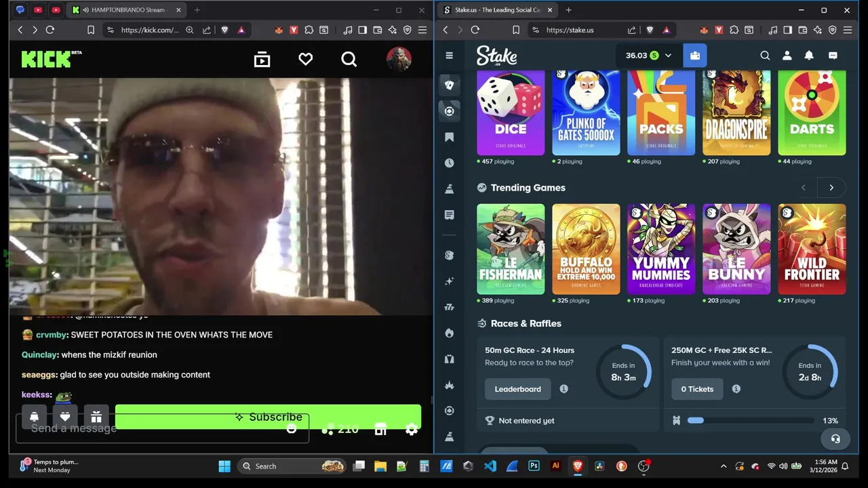The image size is (868, 488).
Task: Open the Kick chat emote picker
Action: (292, 429)
